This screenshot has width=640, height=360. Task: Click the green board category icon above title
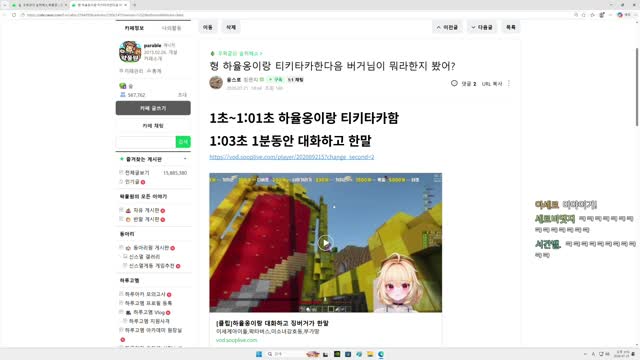pyautogui.click(x=212, y=53)
